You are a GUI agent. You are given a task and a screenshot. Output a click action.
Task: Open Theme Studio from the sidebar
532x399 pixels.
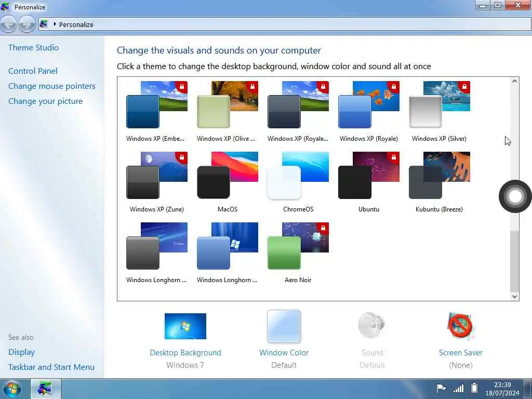pos(34,47)
